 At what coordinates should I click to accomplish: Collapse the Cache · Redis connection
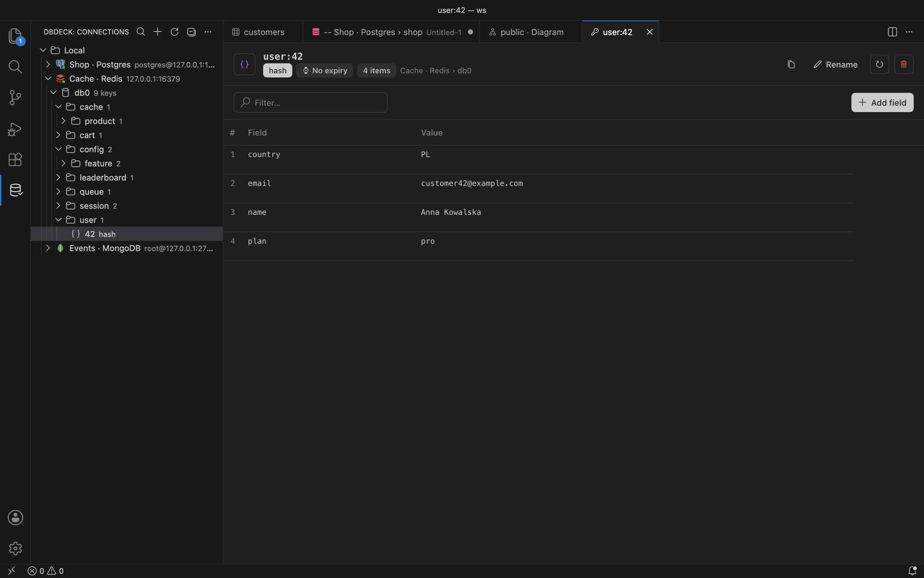click(x=48, y=79)
